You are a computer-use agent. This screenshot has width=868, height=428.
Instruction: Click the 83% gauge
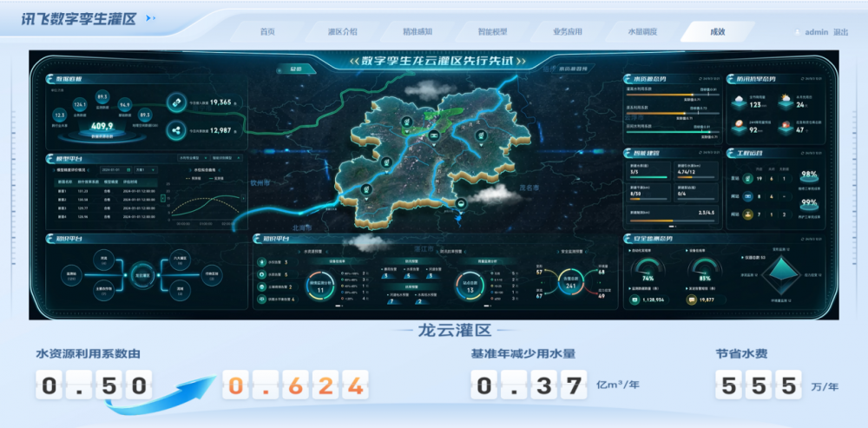[x=705, y=269]
